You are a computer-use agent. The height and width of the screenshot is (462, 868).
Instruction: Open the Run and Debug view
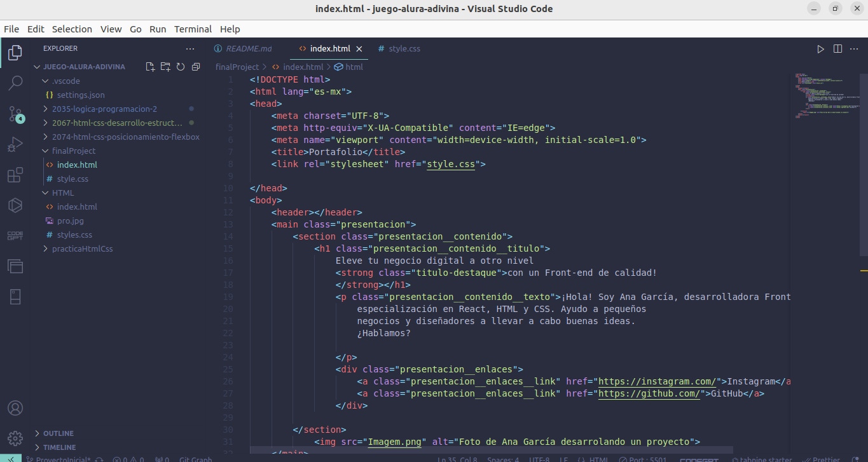point(15,145)
